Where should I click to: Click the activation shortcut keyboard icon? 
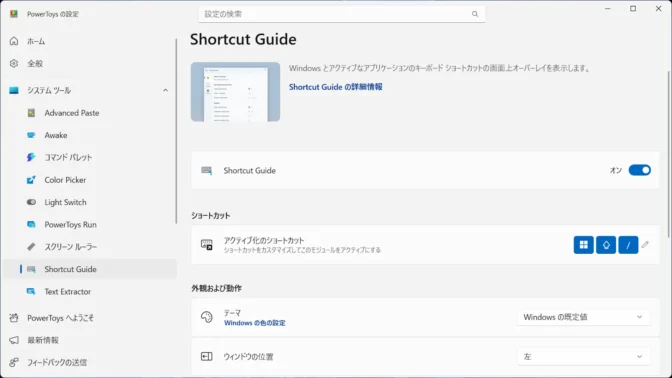(207, 245)
